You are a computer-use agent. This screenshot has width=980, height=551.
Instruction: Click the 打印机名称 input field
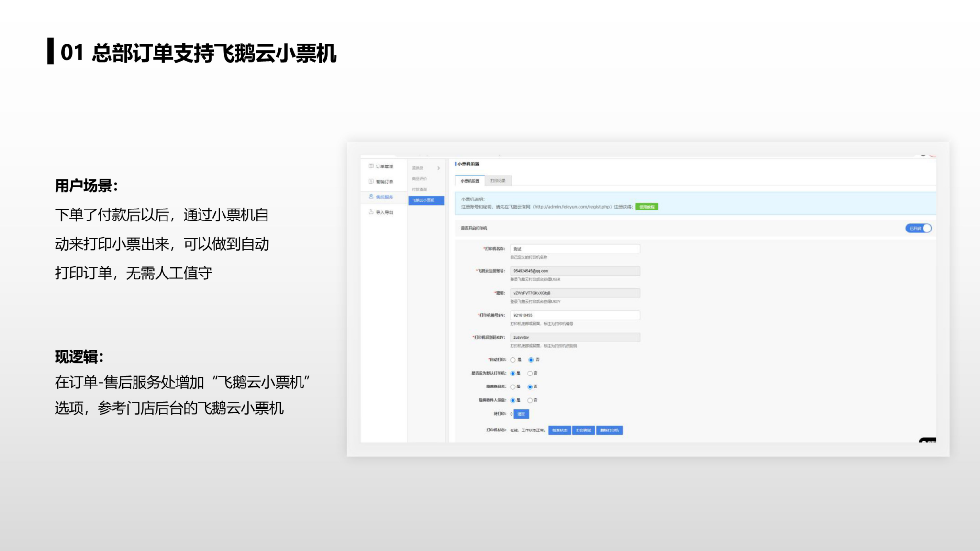click(x=575, y=249)
